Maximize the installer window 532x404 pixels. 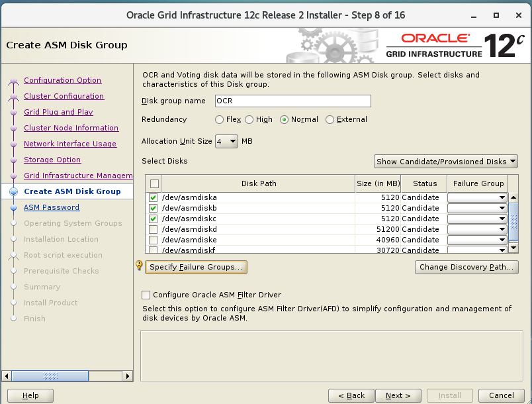click(496, 15)
